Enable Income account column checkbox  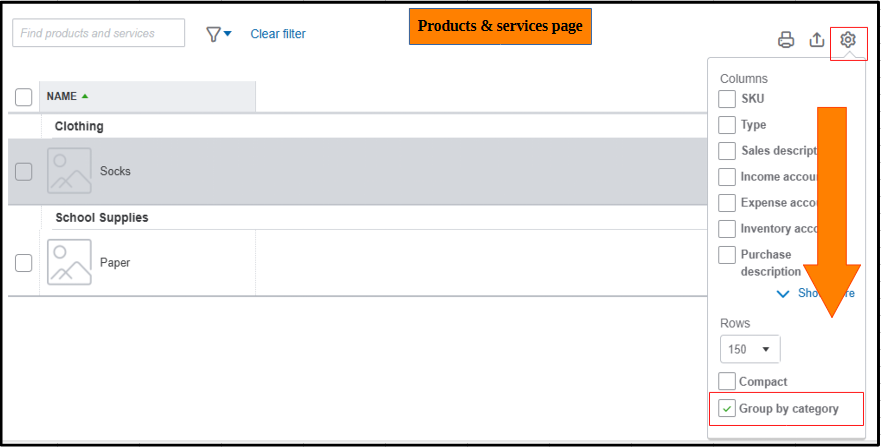point(728,177)
